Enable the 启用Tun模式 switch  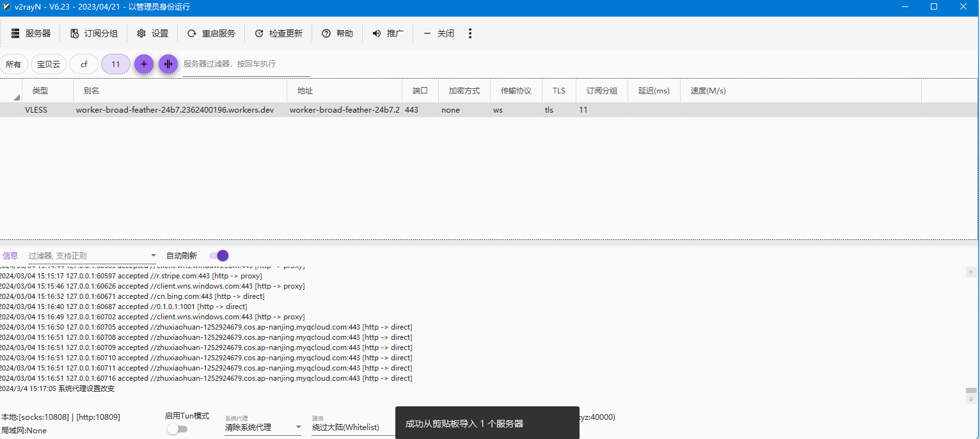[x=177, y=429]
